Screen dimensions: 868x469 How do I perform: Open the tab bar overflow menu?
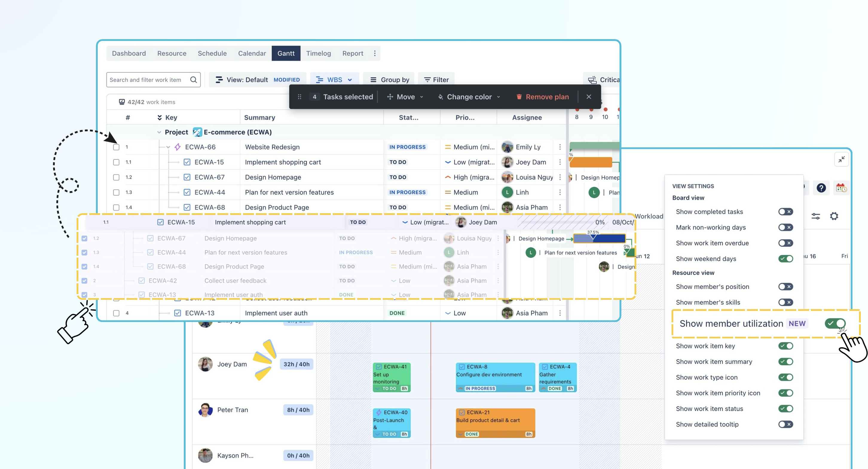point(375,53)
